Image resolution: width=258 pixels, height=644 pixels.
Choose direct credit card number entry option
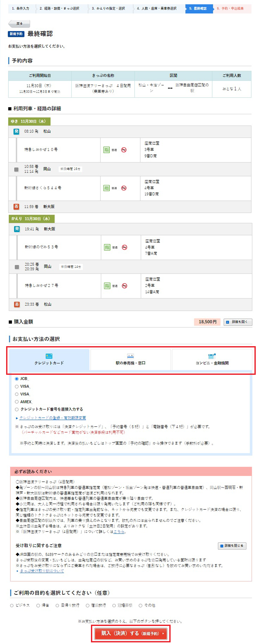pyautogui.click(x=17, y=410)
